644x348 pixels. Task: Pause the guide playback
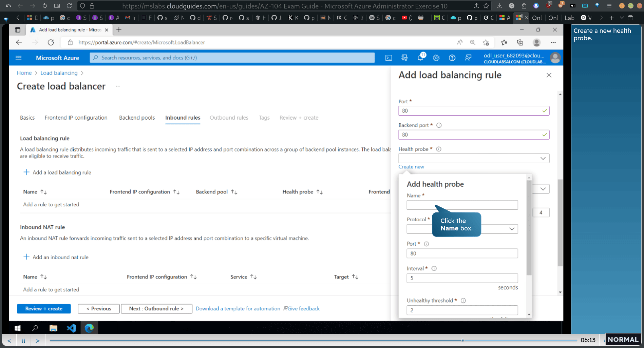[x=23, y=341]
